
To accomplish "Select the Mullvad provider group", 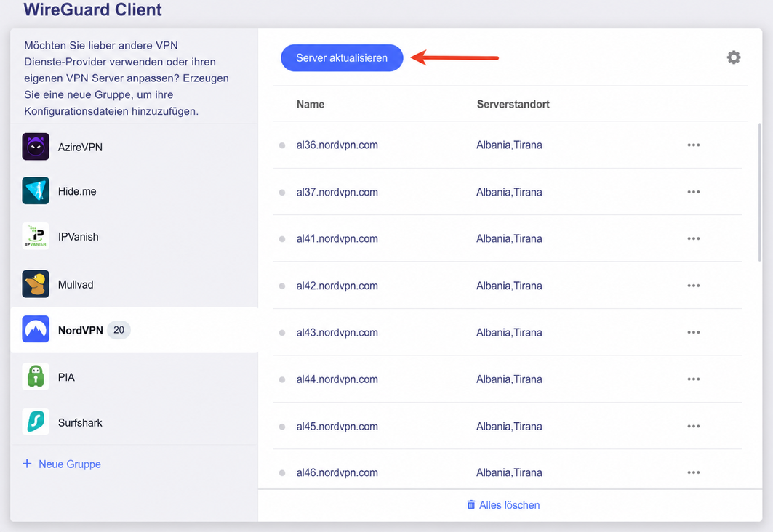I will [x=134, y=284].
